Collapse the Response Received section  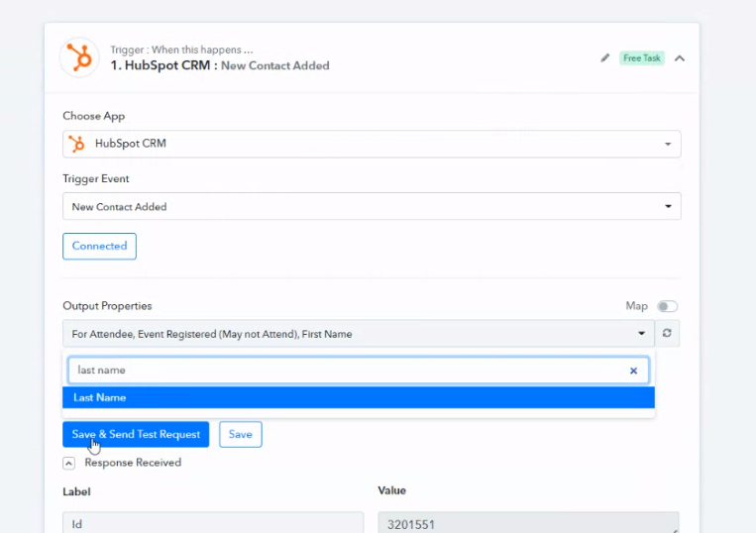(x=69, y=463)
